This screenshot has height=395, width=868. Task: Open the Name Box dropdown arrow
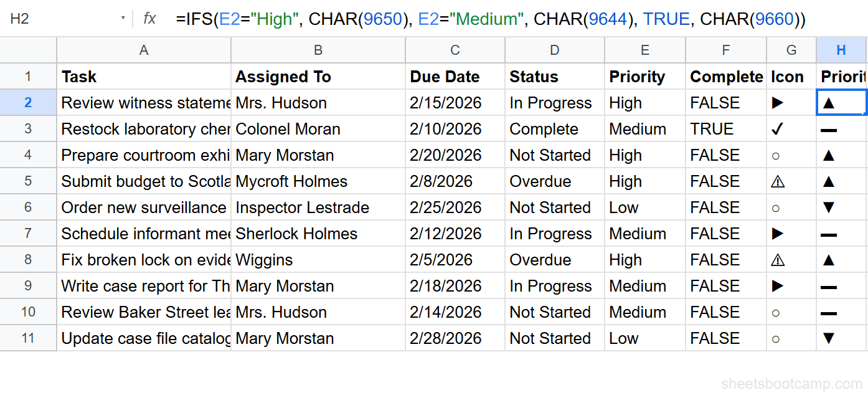123,19
